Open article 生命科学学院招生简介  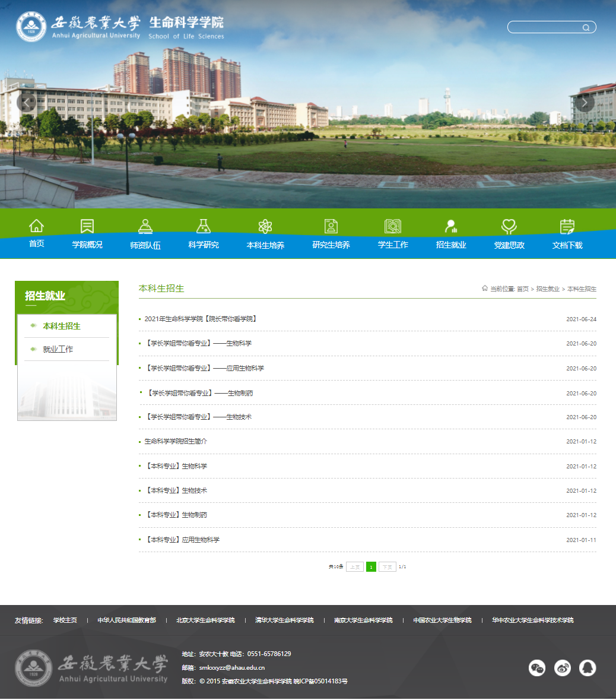(176, 442)
